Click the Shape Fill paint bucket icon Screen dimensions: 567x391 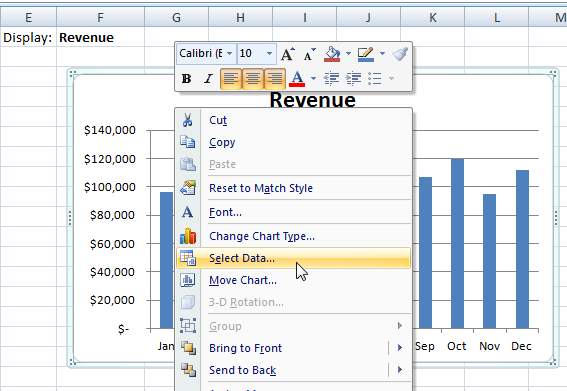point(332,54)
